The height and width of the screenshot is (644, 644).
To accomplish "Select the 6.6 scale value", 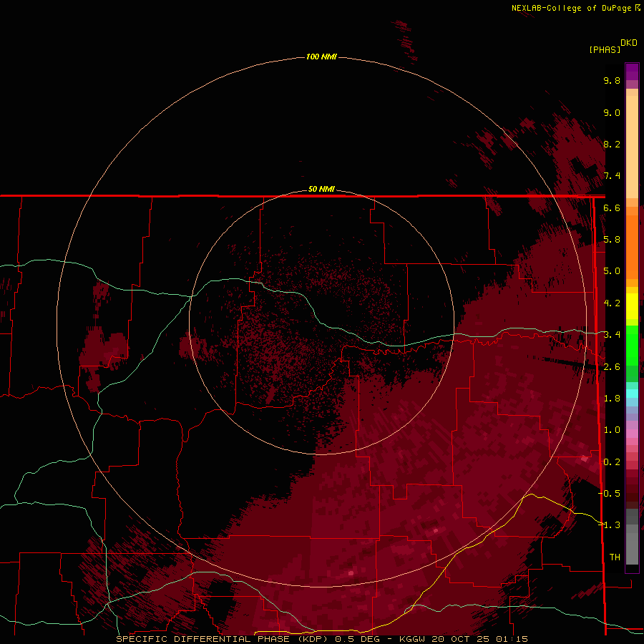I will [x=612, y=208].
